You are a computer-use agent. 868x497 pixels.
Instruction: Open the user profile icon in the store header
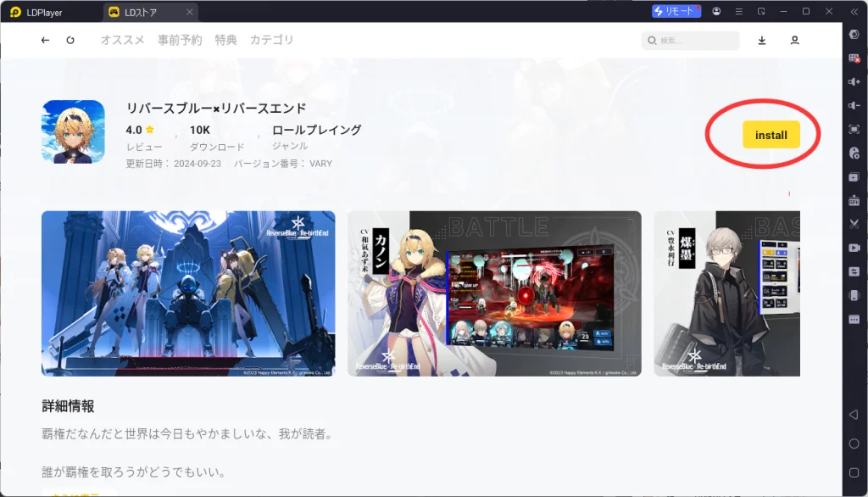click(794, 40)
